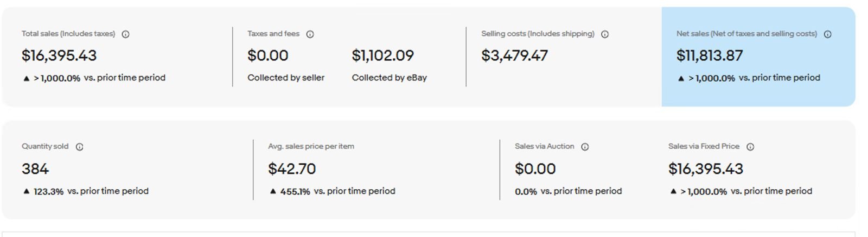Click the Quantity sold info icon
Viewport: 868px width, 237px height.
[x=79, y=147]
